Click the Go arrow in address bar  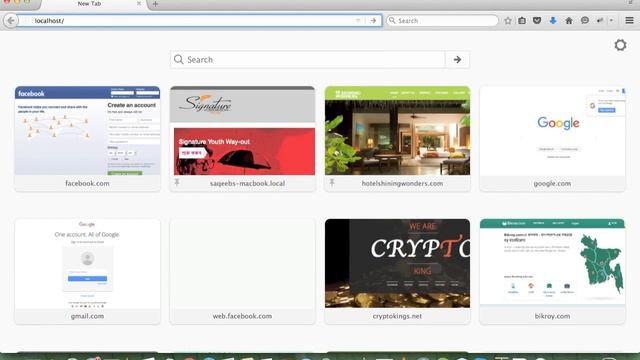tap(373, 20)
